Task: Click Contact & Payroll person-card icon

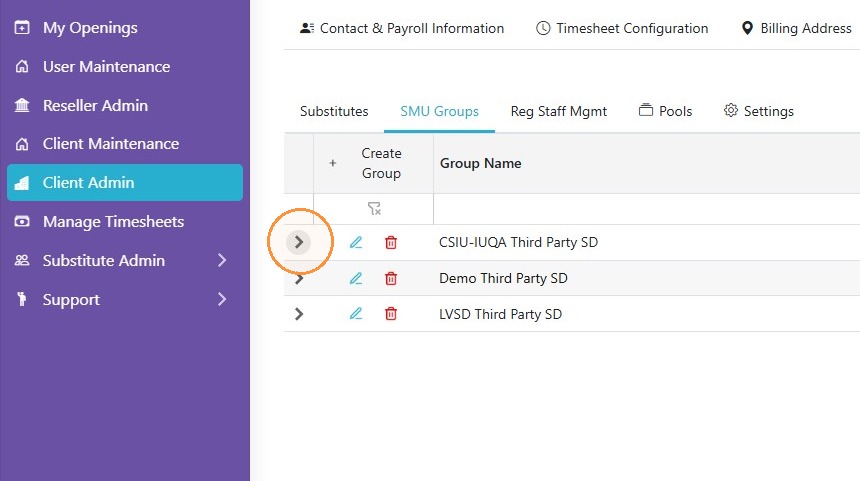Action: (307, 28)
